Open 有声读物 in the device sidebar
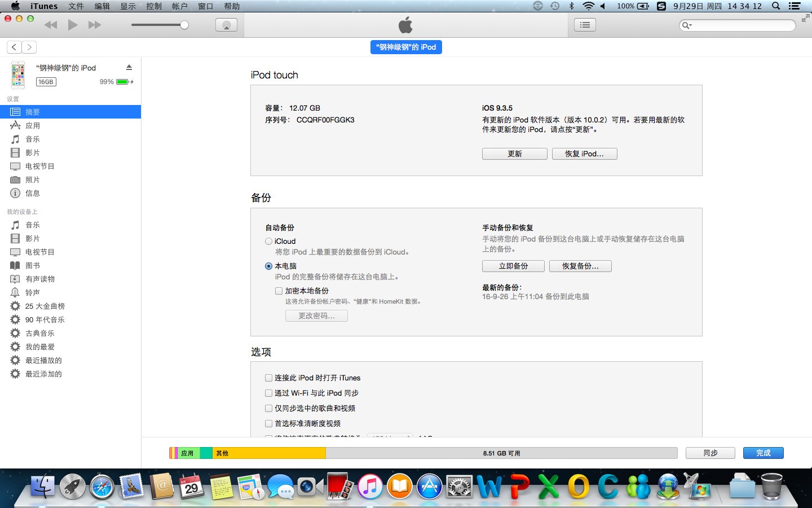The height and width of the screenshot is (508, 812). tap(70, 279)
